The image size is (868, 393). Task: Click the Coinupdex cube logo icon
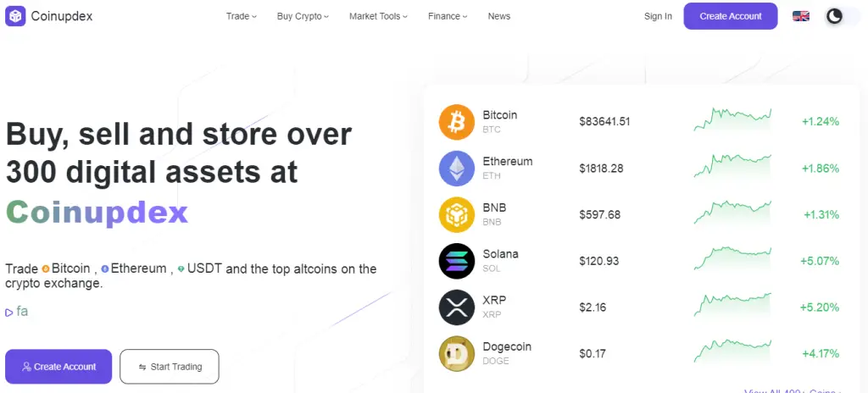tap(15, 16)
